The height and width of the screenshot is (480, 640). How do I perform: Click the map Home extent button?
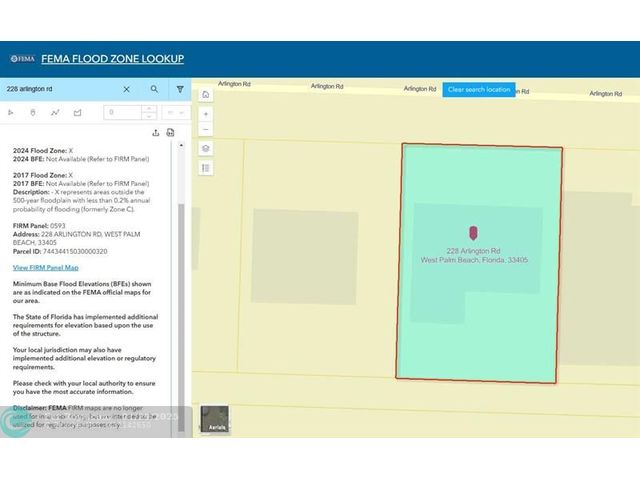click(x=206, y=95)
